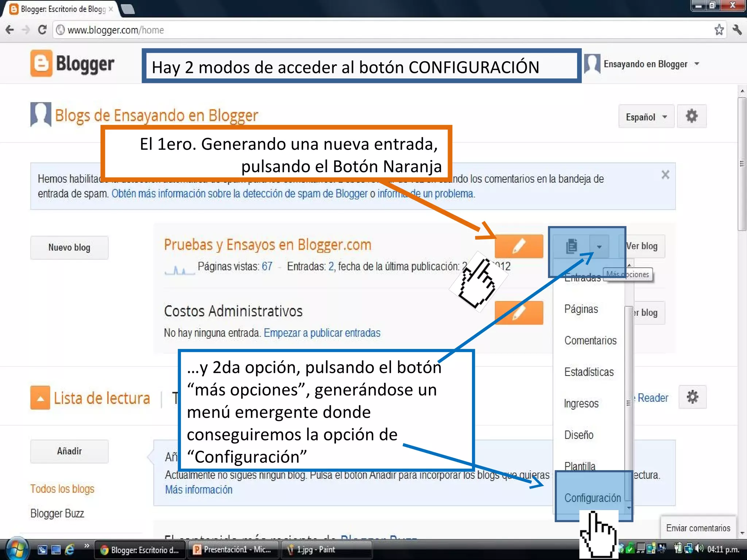Viewport: 747px width, 560px height.
Task: Click Enviar comentarios button
Action: click(x=698, y=528)
